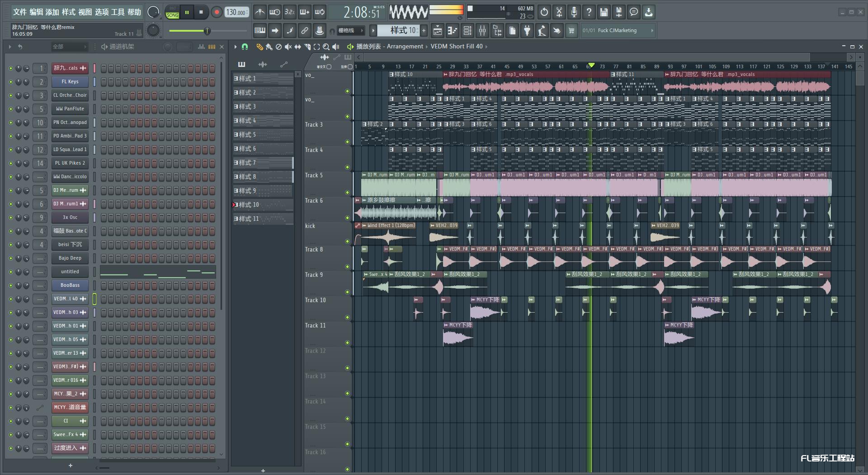This screenshot has width=868, height=475.
Task: Open the 全部 channel filter dropdown
Action: [x=69, y=47]
